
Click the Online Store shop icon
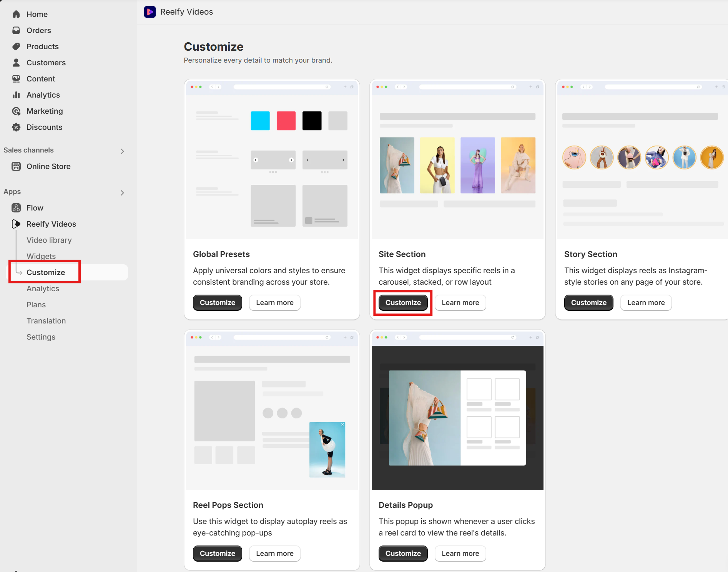point(16,166)
